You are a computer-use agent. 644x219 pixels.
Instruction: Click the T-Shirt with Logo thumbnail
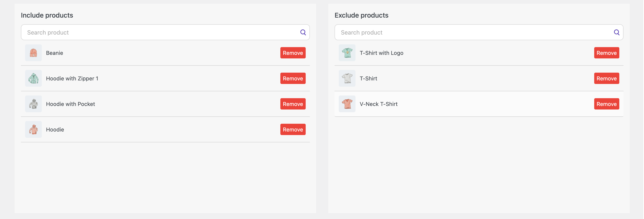click(347, 53)
